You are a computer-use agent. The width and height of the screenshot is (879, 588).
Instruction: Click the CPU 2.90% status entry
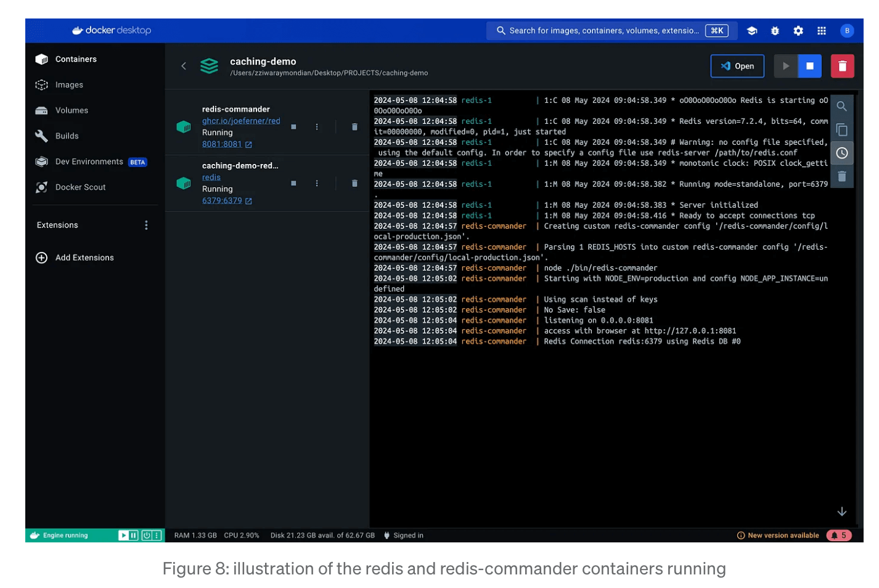tap(242, 536)
